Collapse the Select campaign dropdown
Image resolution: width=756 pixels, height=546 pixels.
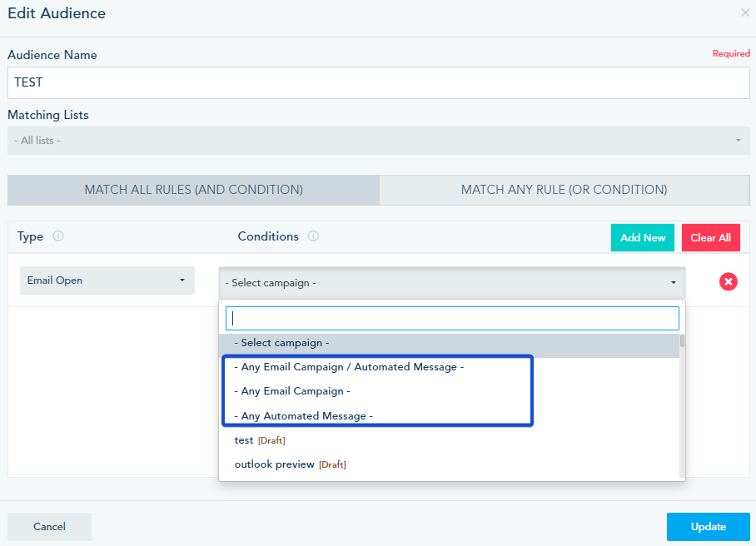451,283
